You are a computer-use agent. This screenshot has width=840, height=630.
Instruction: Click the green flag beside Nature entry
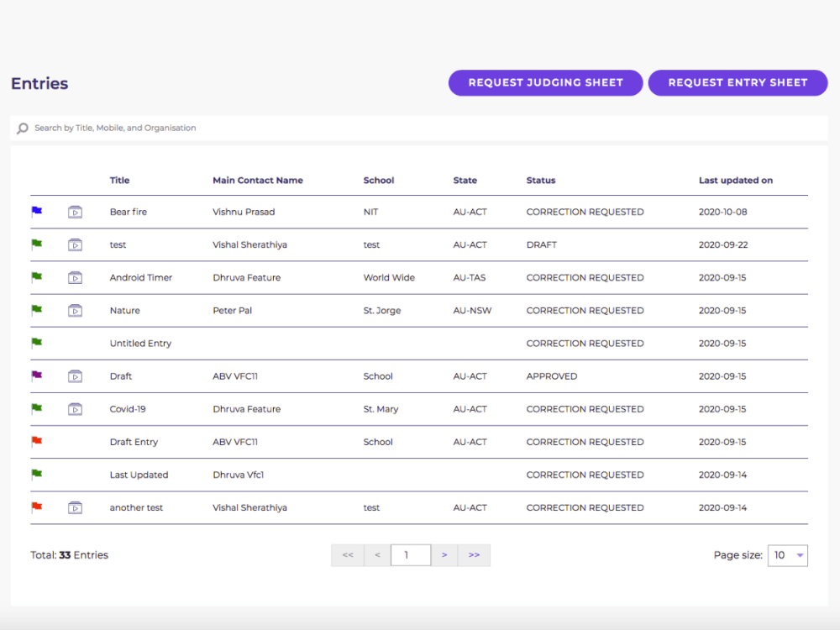(37, 310)
